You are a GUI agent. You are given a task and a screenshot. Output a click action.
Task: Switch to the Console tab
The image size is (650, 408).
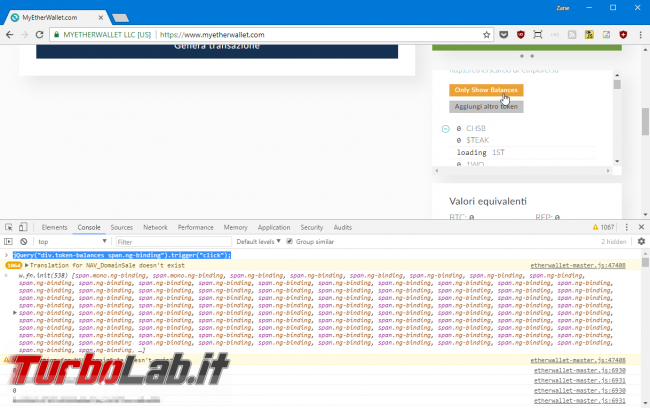tap(89, 227)
